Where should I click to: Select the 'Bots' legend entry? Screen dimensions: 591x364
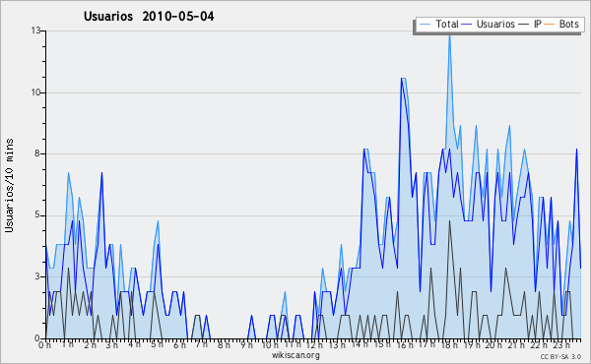tap(561, 24)
